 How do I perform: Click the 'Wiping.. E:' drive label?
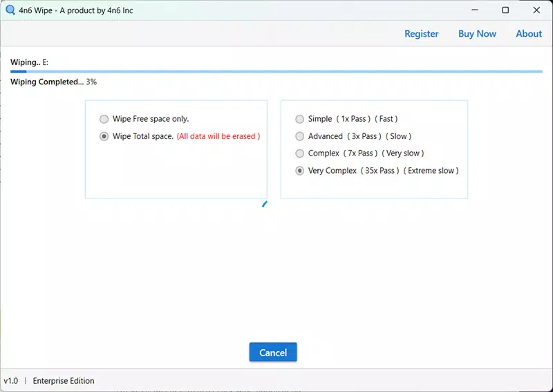[x=29, y=62]
